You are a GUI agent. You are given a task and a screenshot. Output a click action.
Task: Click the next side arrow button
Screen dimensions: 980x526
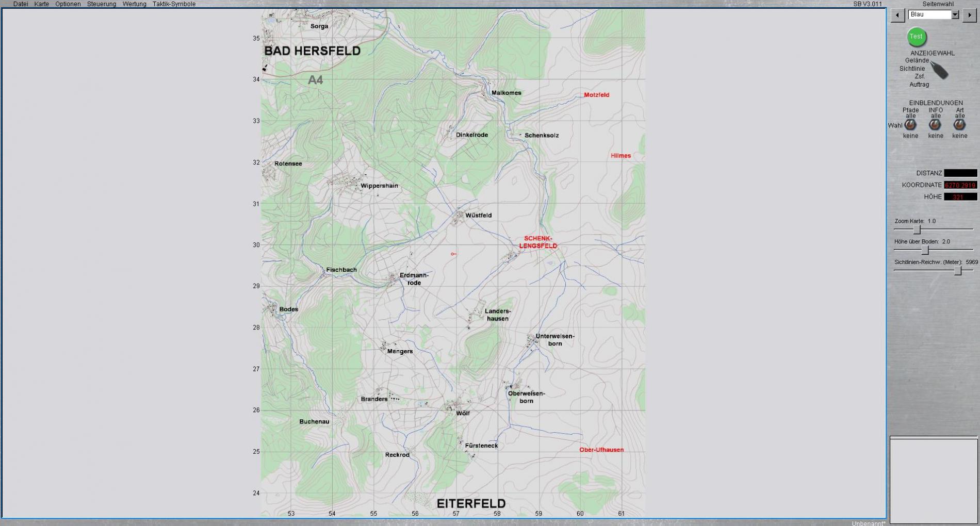pos(970,15)
